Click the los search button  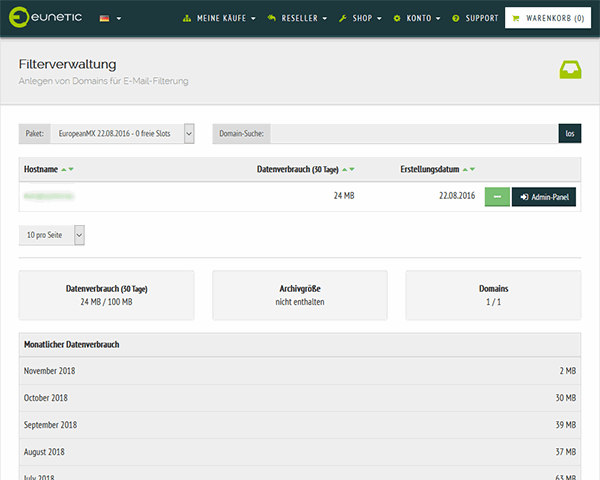point(570,134)
